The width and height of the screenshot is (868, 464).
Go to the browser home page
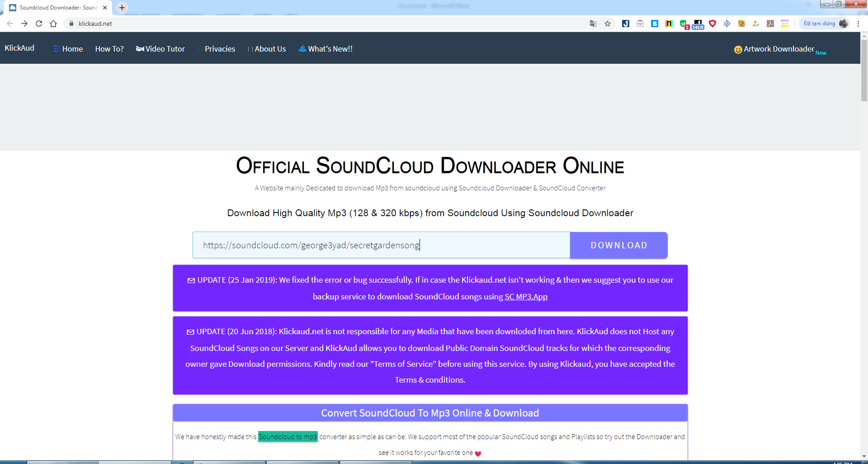pyautogui.click(x=53, y=24)
